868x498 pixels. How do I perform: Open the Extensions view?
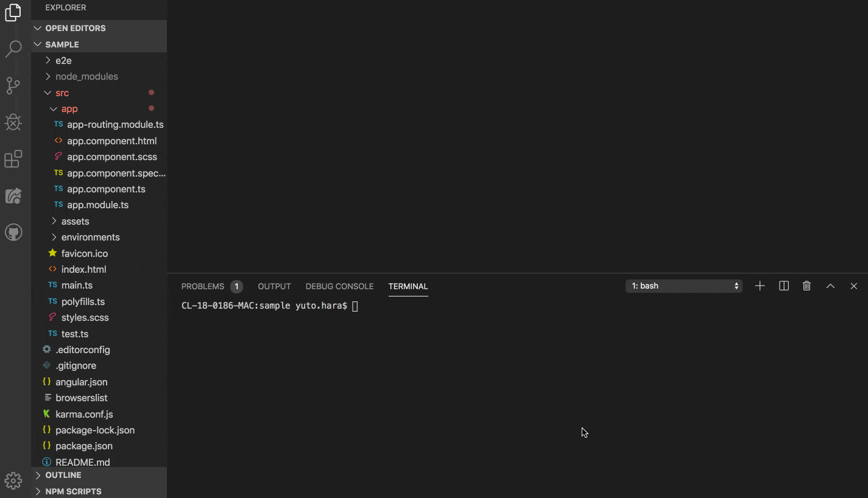point(13,158)
